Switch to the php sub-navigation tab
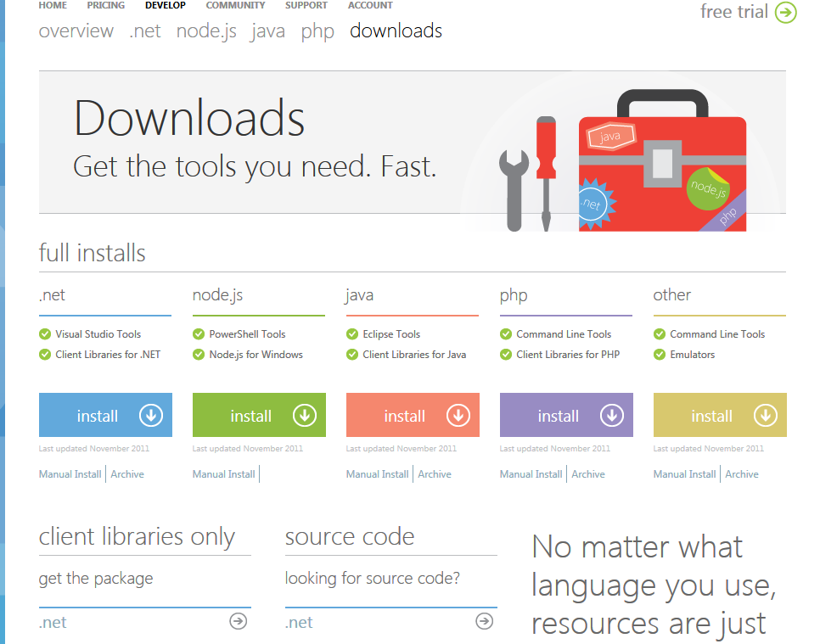The width and height of the screenshot is (820, 644). click(x=317, y=32)
